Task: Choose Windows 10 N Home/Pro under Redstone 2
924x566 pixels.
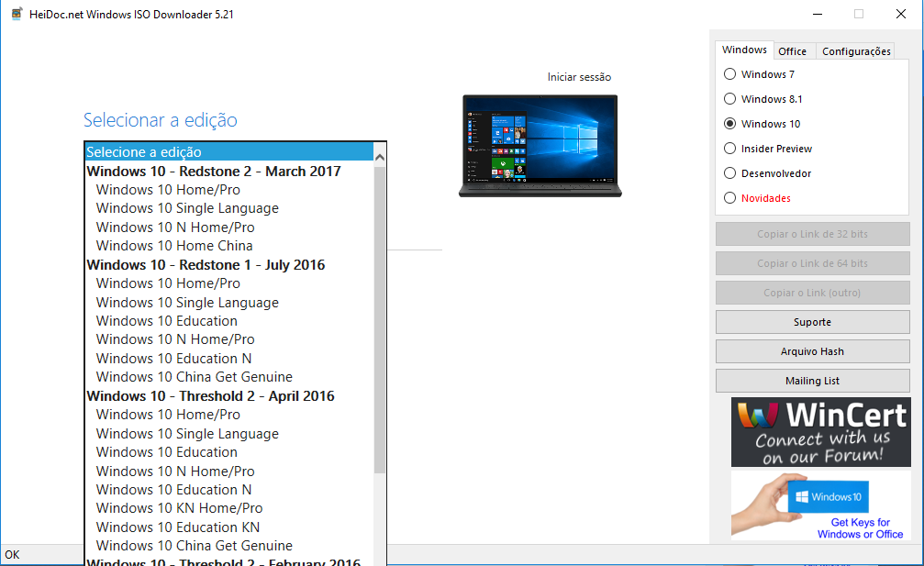Action: tap(229, 228)
